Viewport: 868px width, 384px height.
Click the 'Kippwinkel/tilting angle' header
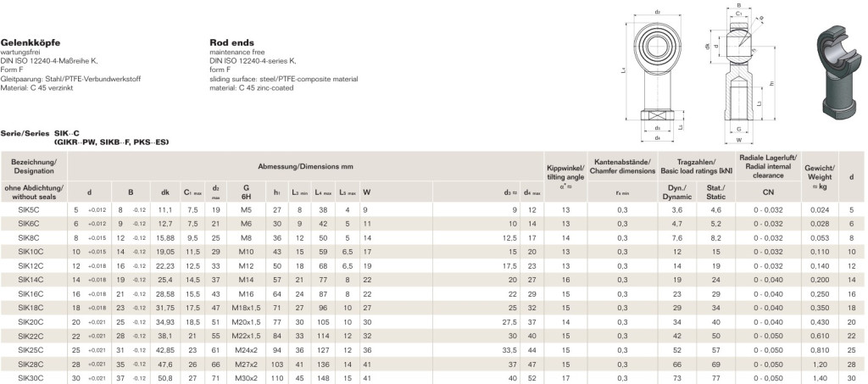[565, 177]
